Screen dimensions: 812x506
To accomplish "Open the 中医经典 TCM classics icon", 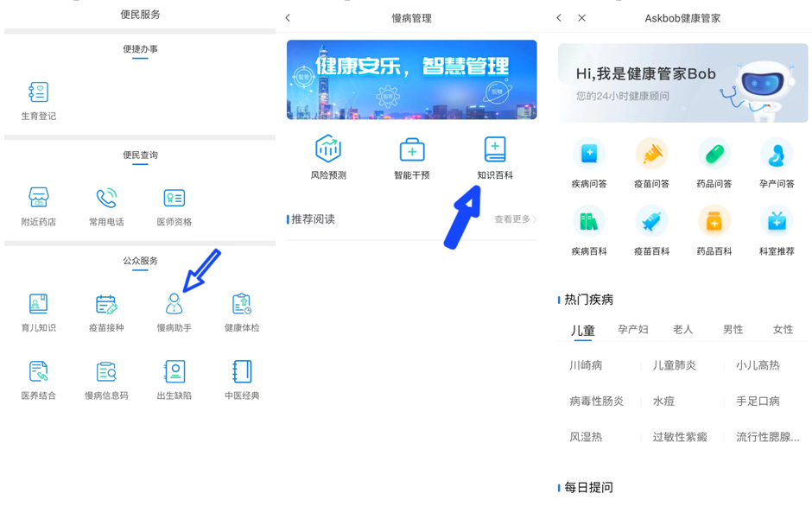I will click(242, 371).
